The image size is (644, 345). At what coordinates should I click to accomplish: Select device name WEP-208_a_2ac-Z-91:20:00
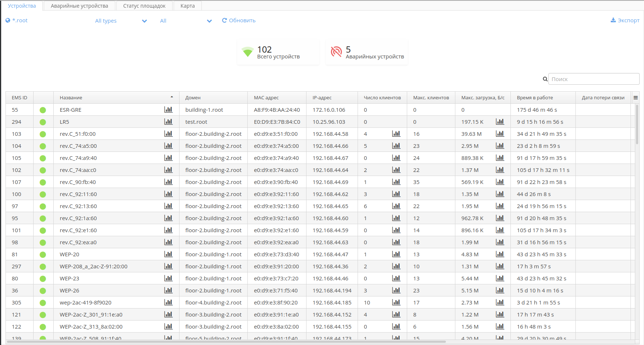94,267
